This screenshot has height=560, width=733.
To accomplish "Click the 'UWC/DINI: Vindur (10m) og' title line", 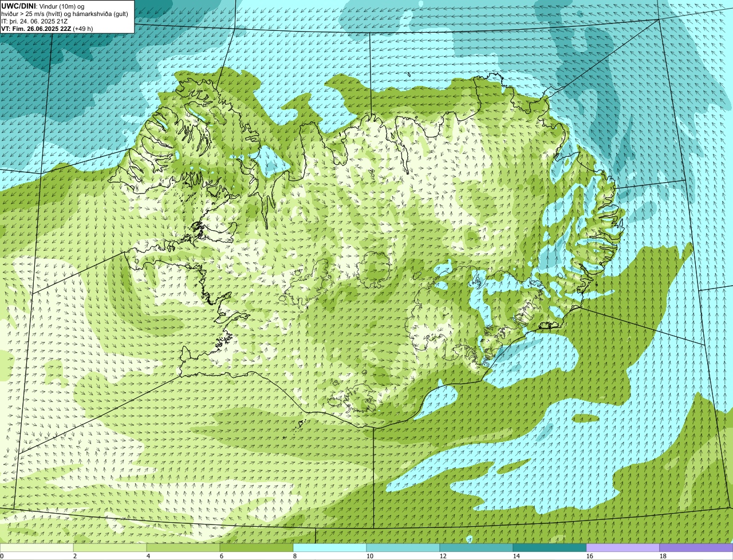I will (43, 6).
